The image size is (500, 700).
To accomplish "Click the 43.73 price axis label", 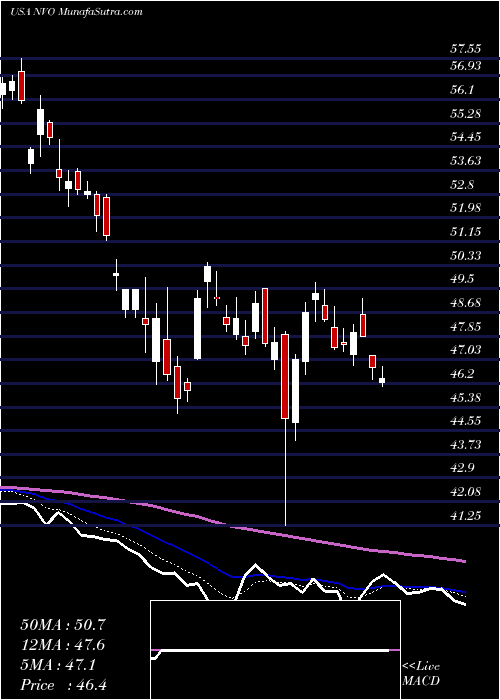I will click(x=465, y=445).
